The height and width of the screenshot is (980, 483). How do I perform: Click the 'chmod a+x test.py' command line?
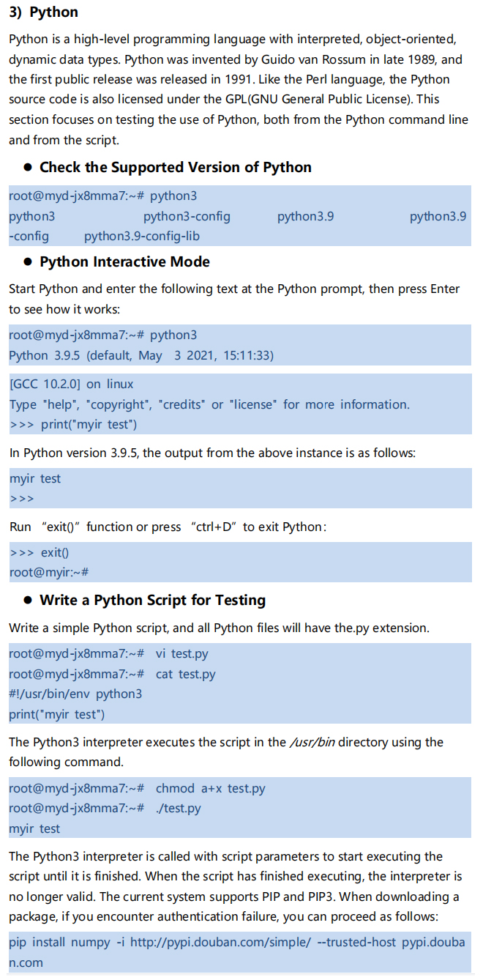pyautogui.click(x=137, y=788)
